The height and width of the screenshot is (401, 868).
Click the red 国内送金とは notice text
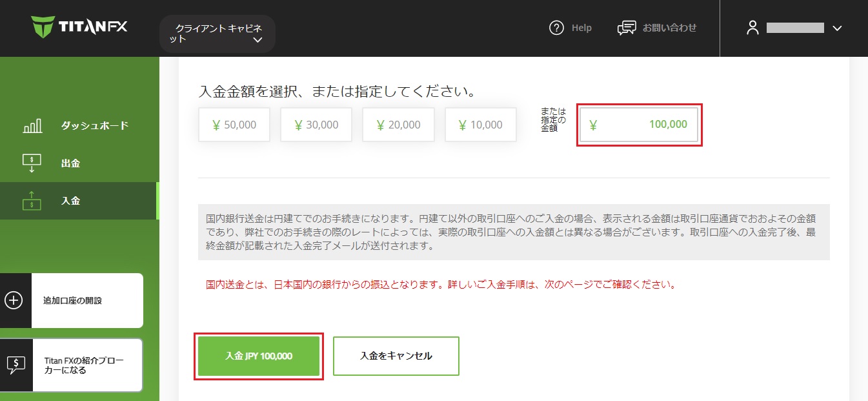point(441,284)
